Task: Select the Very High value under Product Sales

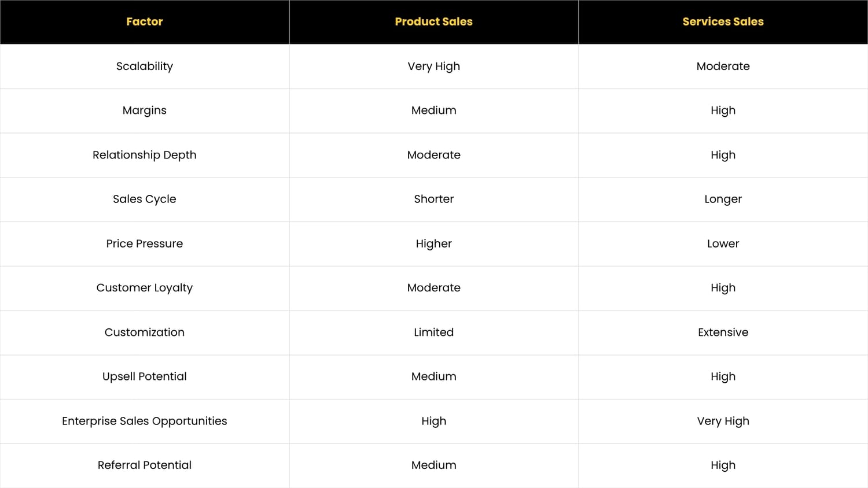Action: [434, 66]
